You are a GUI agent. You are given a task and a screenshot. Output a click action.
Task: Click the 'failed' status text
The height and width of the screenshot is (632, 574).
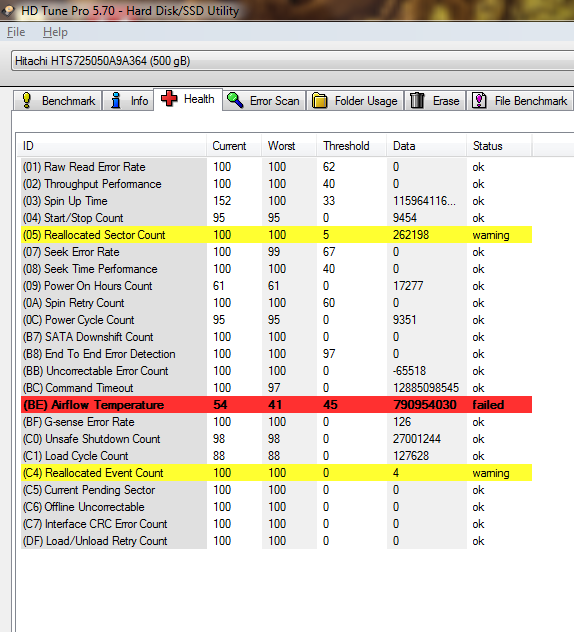(488, 405)
